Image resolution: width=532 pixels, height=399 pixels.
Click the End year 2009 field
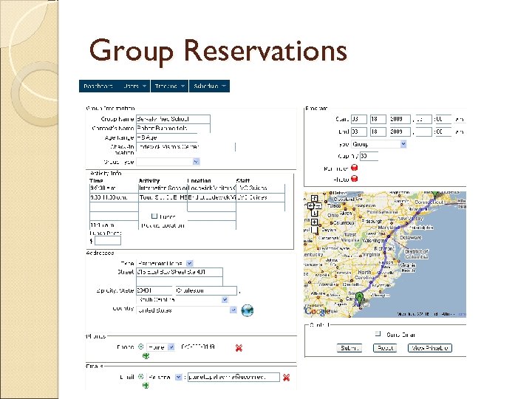click(400, 132)
